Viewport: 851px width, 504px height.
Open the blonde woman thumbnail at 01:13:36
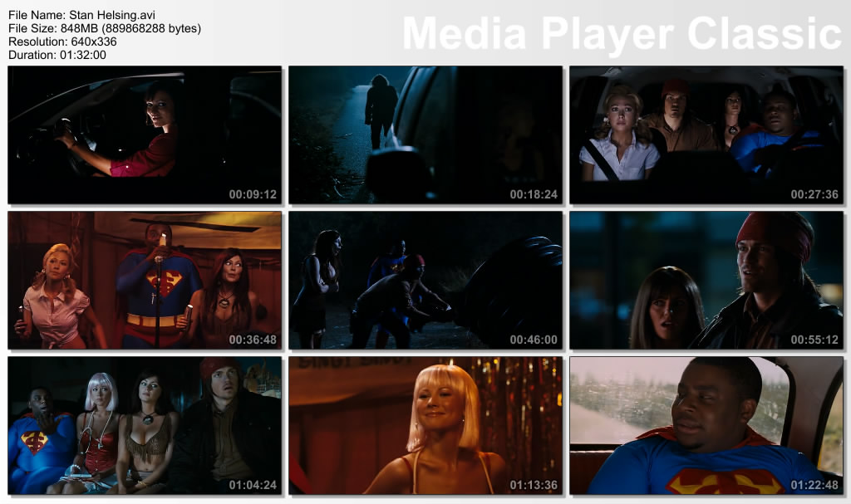click(x=425, y=425)
